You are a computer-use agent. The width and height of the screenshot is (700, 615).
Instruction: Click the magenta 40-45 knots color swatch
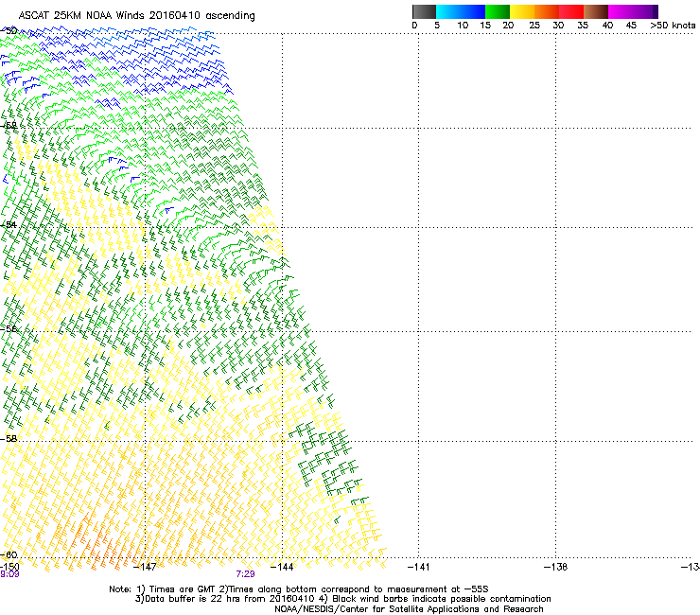pyautogui.click(x=621, y=11)
